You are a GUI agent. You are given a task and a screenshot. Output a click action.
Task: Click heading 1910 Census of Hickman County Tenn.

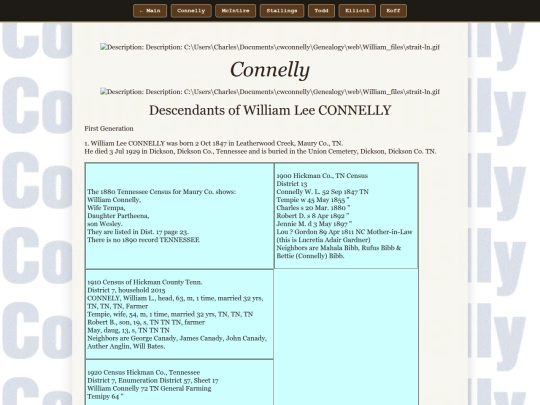pyautogui.click(x=145, y=282)
